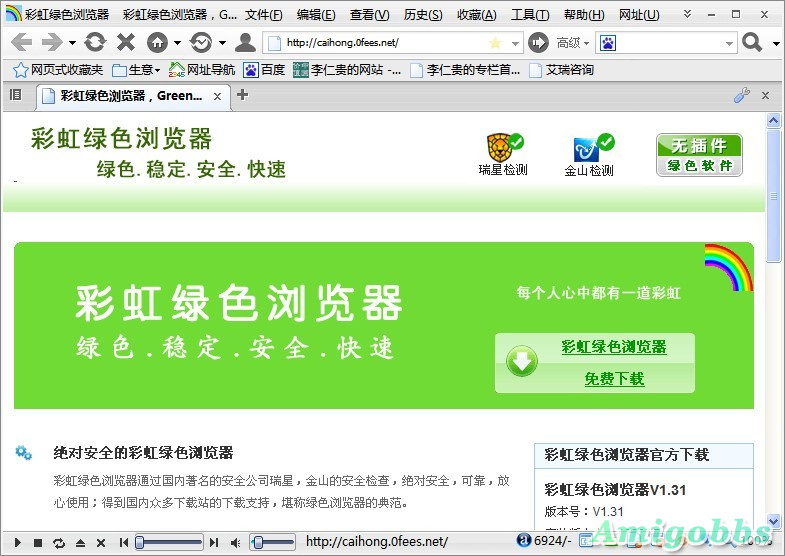The image size is (785, 556).
Task: Expand the address bar history dropdown
Action: [515, 43]
